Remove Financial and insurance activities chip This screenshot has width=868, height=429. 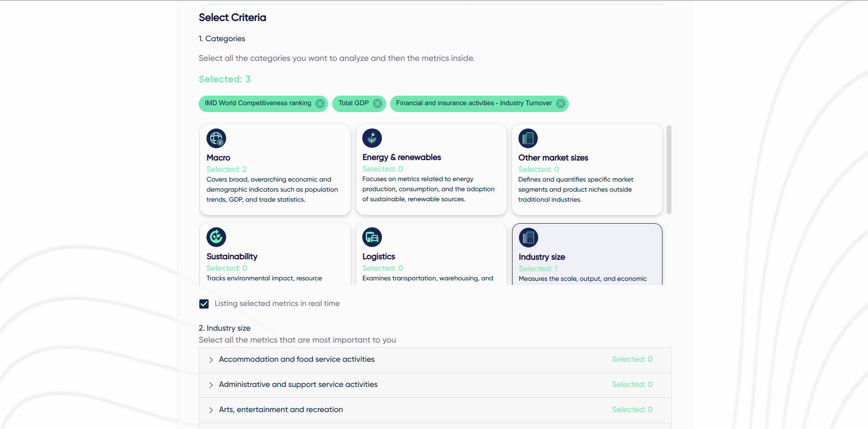pos(561,103)
